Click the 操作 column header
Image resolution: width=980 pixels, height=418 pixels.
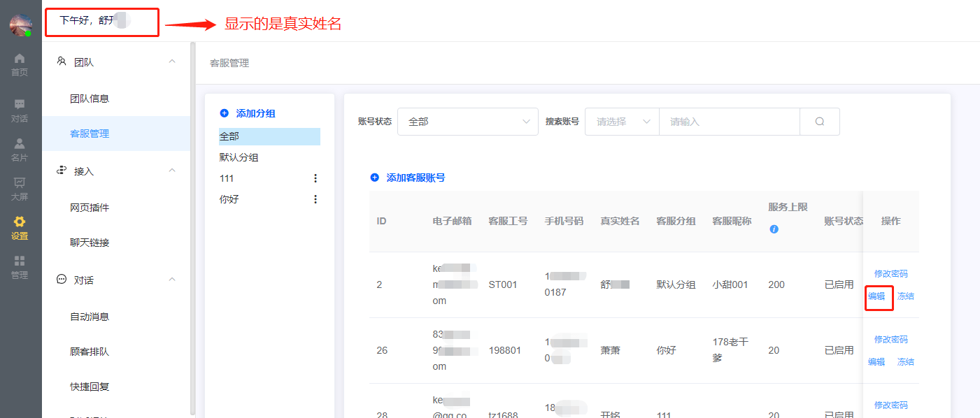[891, 221]
